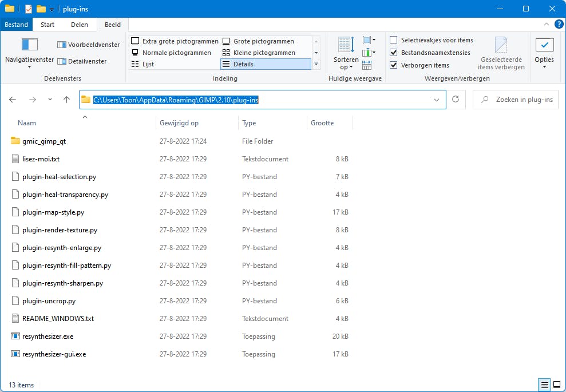Image resolution: width=566 pixels, height=392 pixels.
Task: Click the refresh icon beside address bar
Action: (x=456, y=100)
